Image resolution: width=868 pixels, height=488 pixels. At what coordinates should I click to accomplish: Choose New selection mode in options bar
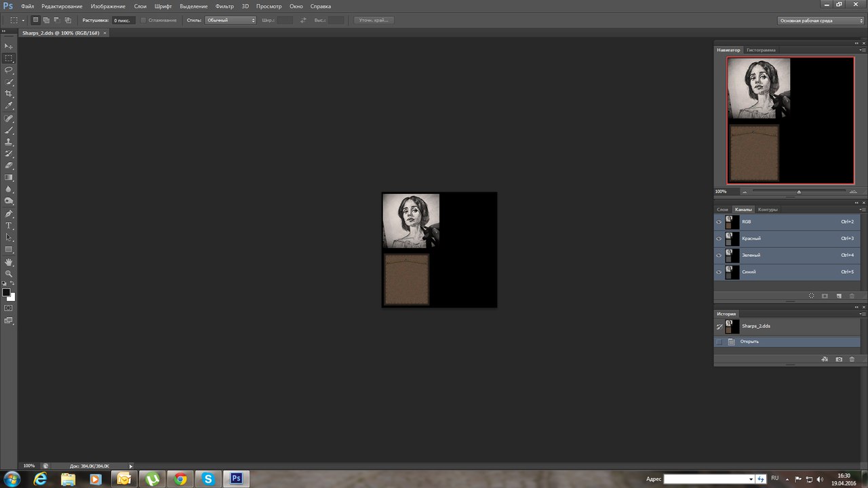click(36, 20)
